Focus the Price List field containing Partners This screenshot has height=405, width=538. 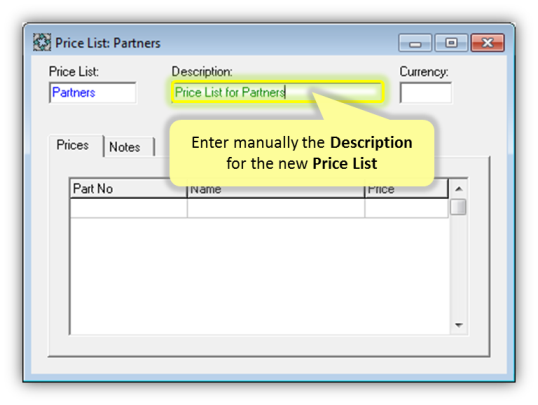pos(93,92)
